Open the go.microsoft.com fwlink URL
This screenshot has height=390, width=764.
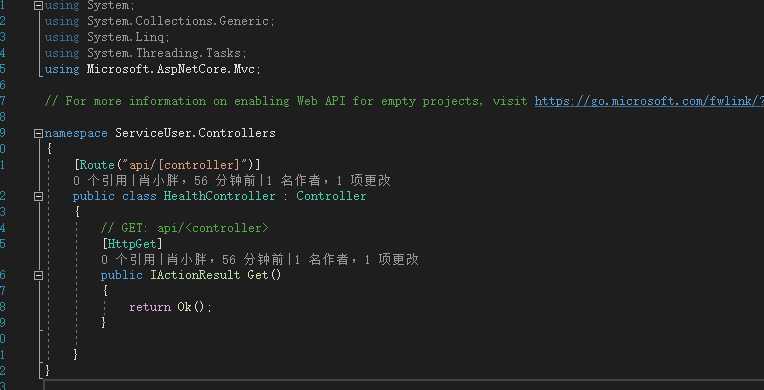coord(649,101)
